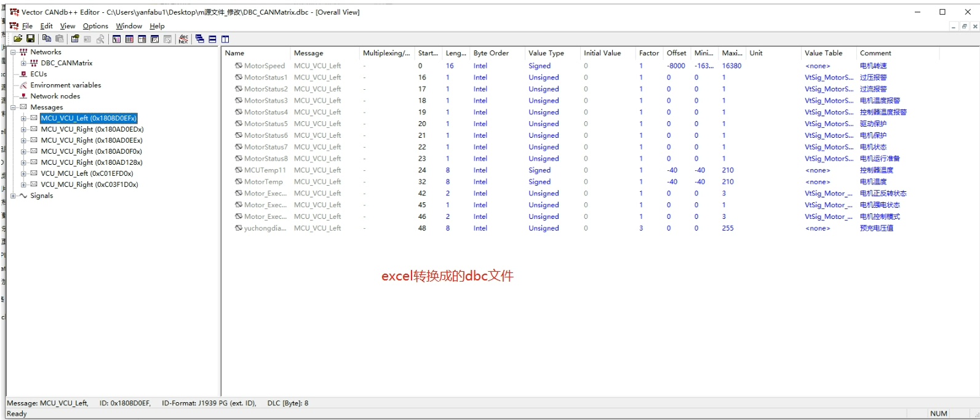Click the -8000 offset value of MotorSpeed
The width and height of the screenshot is (980, 420).
point(676,66)
